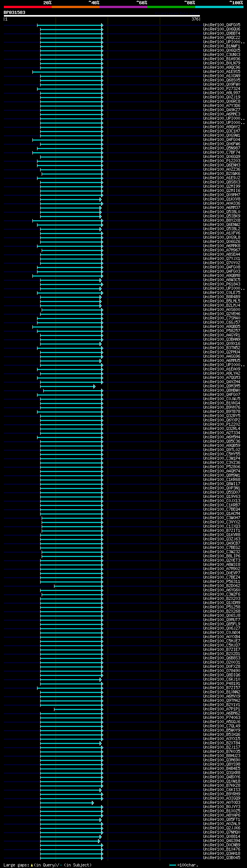This screenshot has height=868, width=247.
Task: Select hit UniRef100_C3UNX3
Action: click(x=222, y=54)
